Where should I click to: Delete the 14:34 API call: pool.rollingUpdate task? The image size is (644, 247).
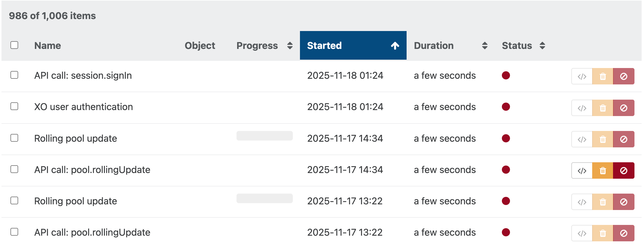603,171
